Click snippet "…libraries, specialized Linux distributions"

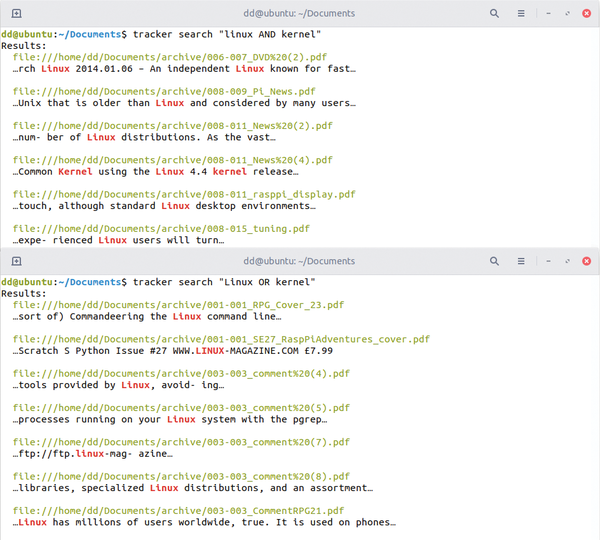193,488
